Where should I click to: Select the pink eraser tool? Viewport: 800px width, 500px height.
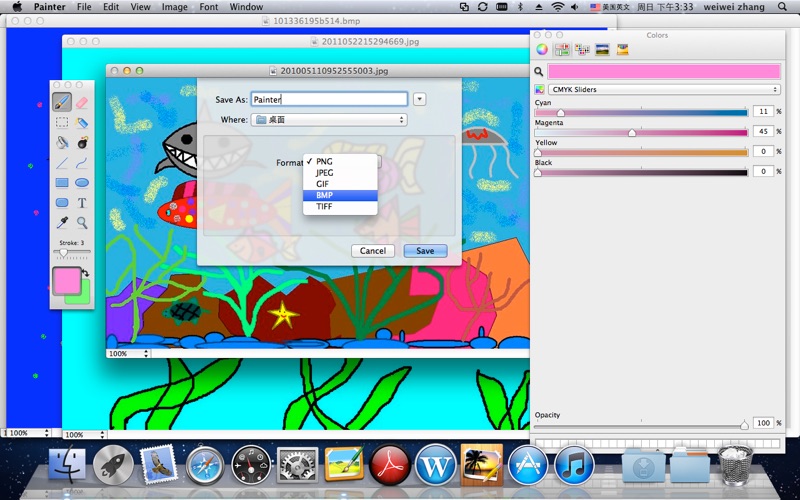82,103
